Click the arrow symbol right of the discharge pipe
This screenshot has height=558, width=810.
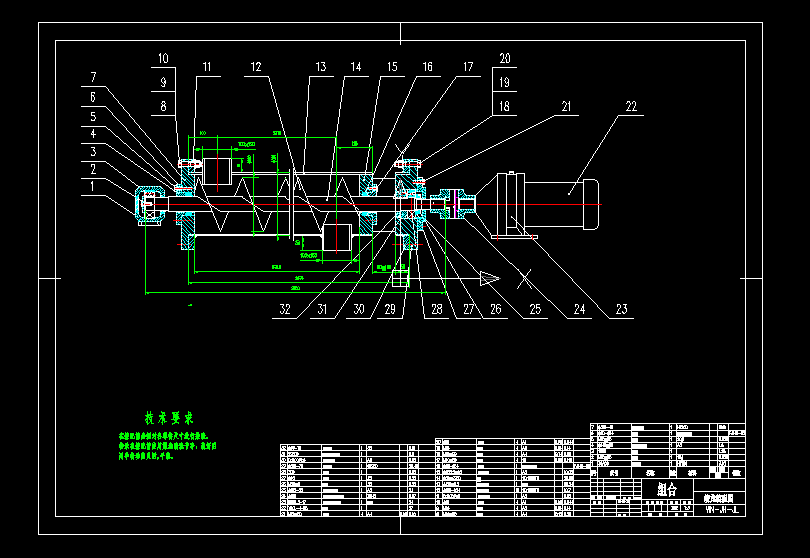(489, 278)
